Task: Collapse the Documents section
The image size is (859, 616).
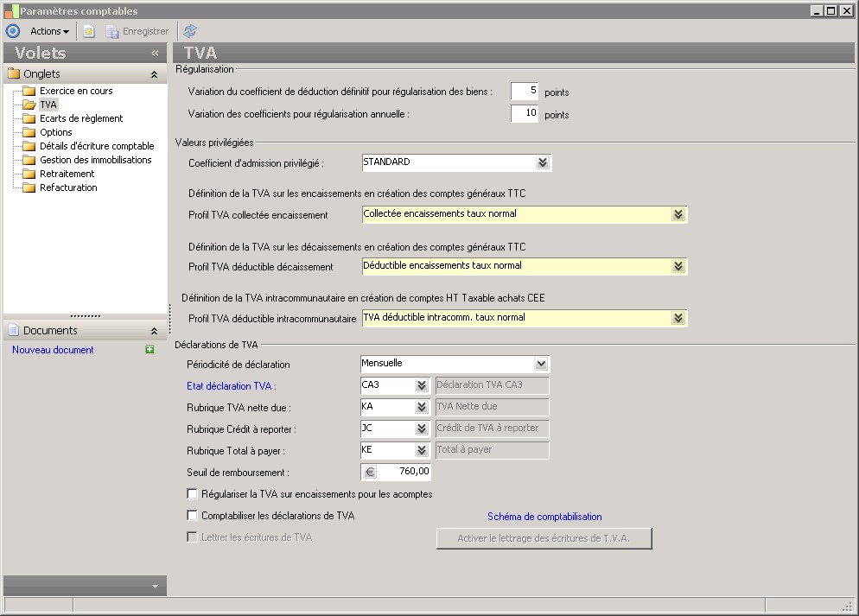Action: [x=155, y=331]
